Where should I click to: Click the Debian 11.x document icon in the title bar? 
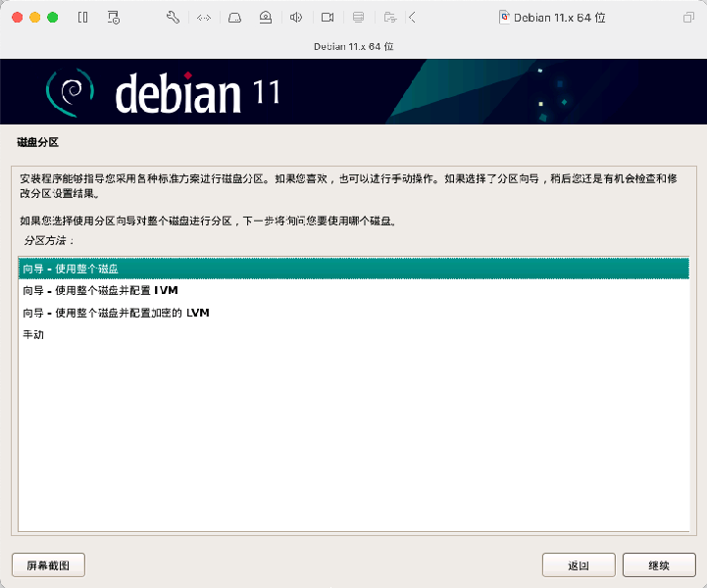pos(505,18)
